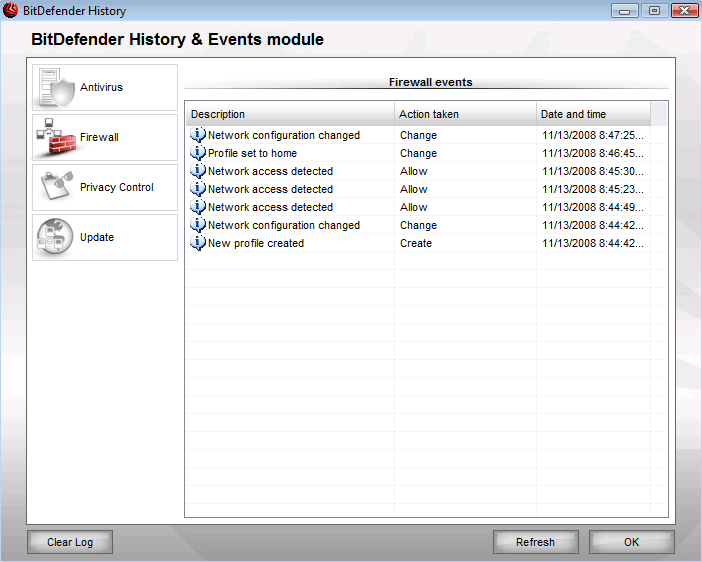Click the Antivirus shield icon

(56, 87)
